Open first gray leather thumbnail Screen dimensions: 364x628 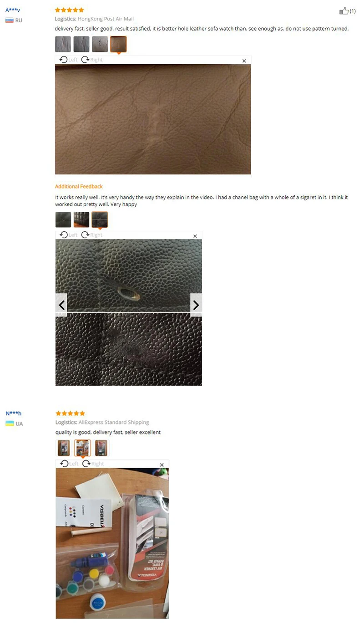click(x=63, y=44)
